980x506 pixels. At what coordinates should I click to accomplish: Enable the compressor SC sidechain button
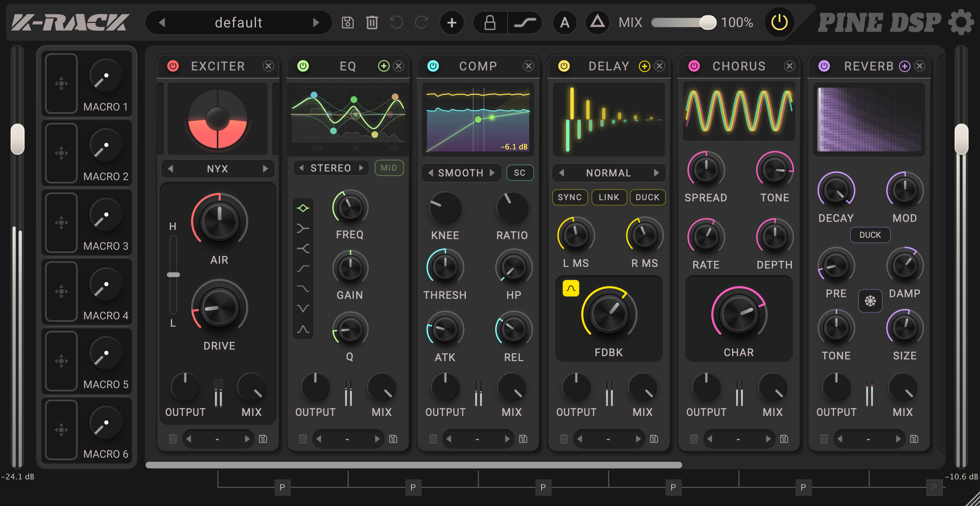520,173
